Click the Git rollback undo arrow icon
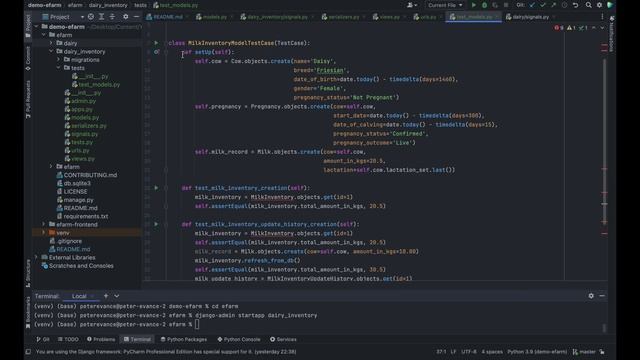This screenshot has height=360, width=640. [x=575, y=5]
